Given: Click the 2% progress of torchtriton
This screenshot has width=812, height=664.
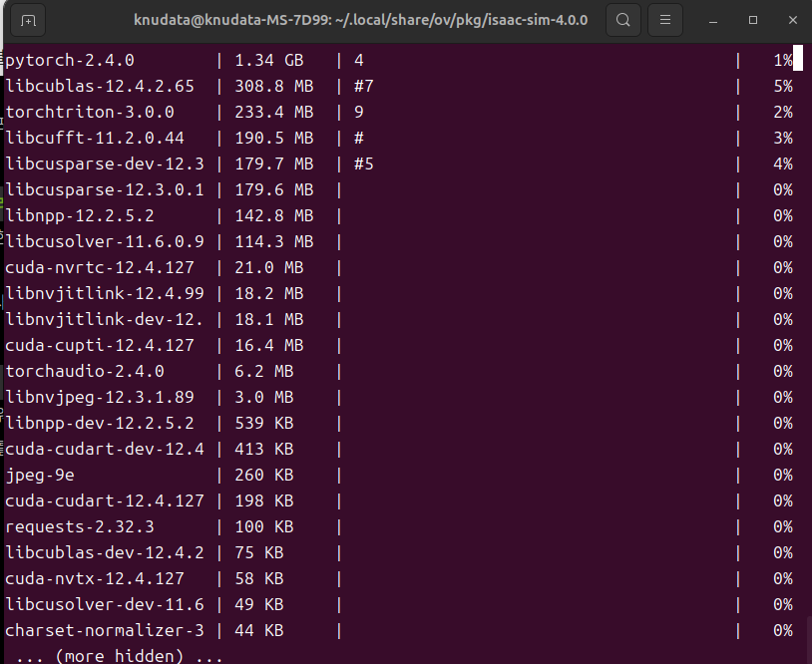Looking at the screenshot, I should (x=783, y=113).
